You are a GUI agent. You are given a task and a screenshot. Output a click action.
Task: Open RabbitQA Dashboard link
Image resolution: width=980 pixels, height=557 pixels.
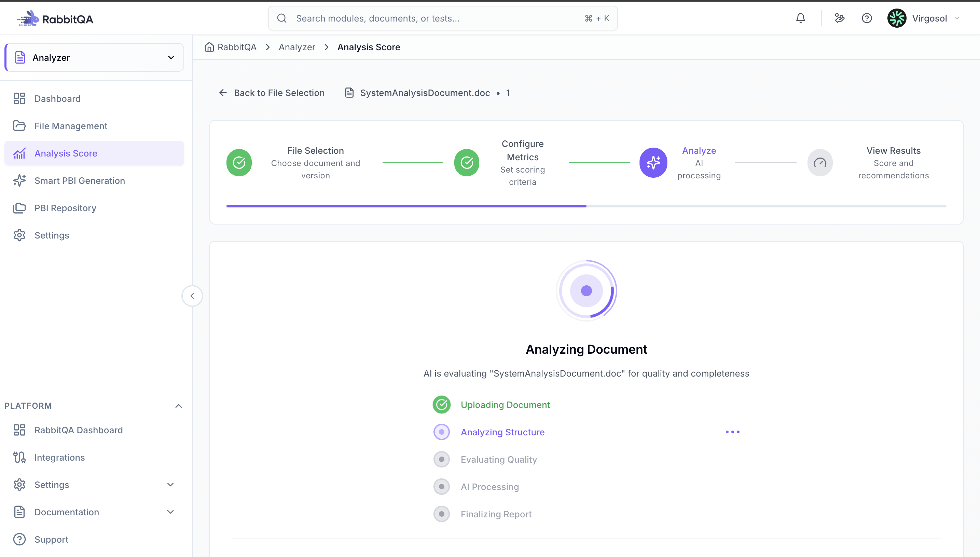(x=94, y=430)
